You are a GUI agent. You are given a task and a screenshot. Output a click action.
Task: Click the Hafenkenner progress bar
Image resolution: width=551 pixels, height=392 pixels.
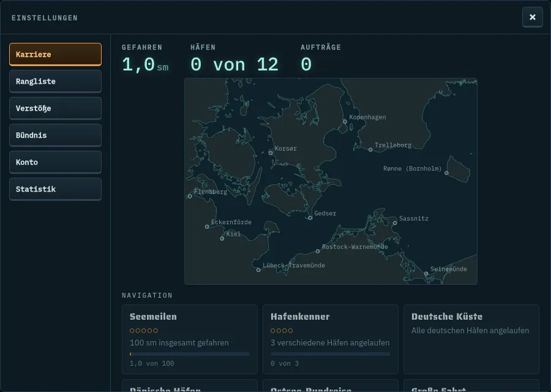[x=331, y=354]
